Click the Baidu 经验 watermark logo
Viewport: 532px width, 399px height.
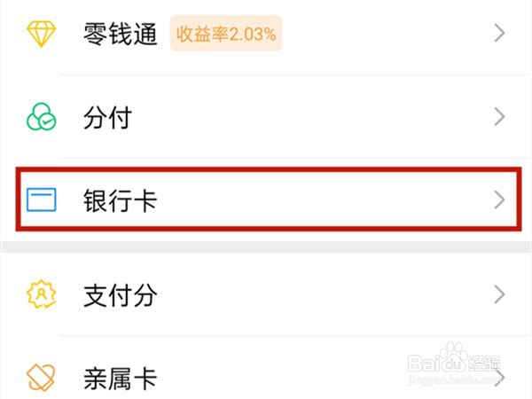coord(454,358)
